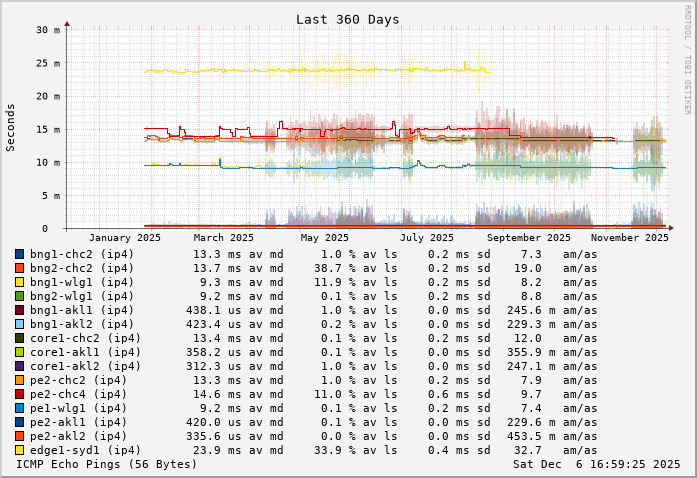Select the core1-chc2 dark green swatch
This screenshot has height=478, width=697.
point(19,338)
